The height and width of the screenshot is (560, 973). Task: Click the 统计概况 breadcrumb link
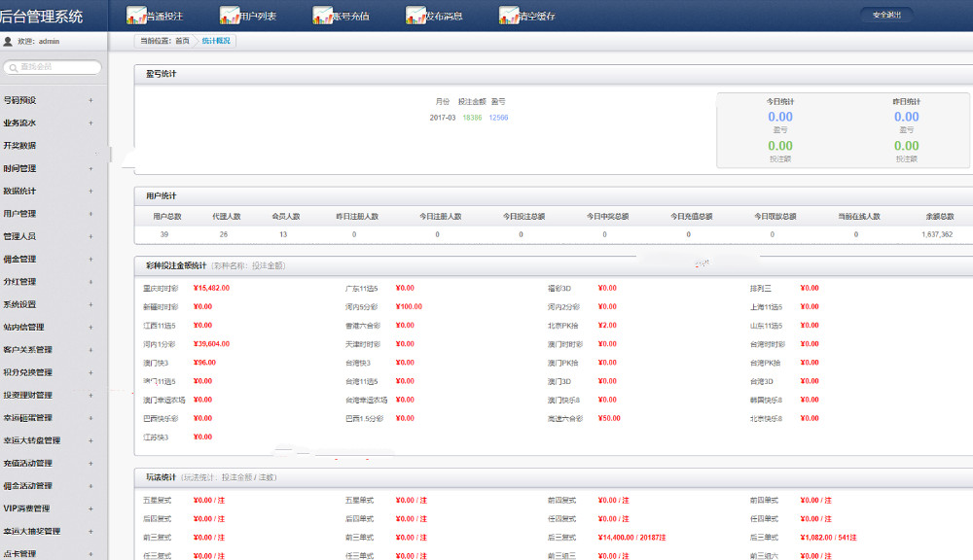click(x=216, y=41)
